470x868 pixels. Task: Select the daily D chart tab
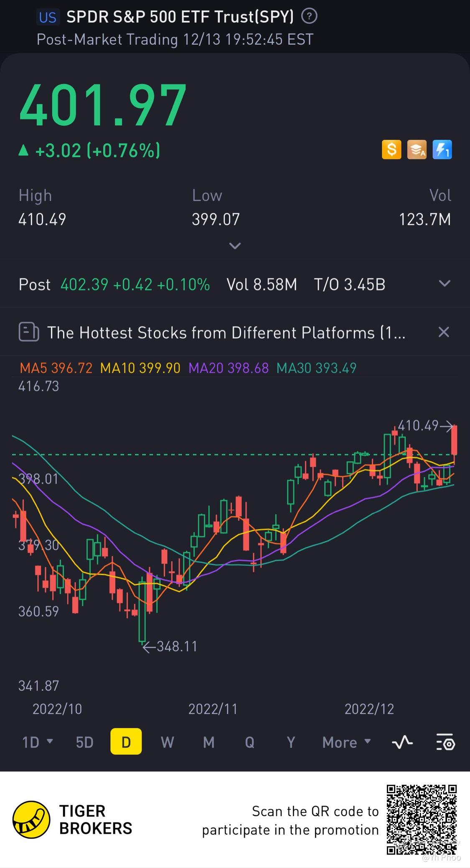[126, 741]
